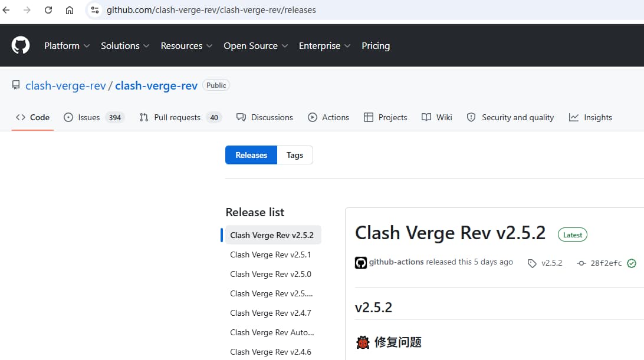Viewport: 644px width, 360px height.
Task: Click the browser forward arrow
Action: 27,10
